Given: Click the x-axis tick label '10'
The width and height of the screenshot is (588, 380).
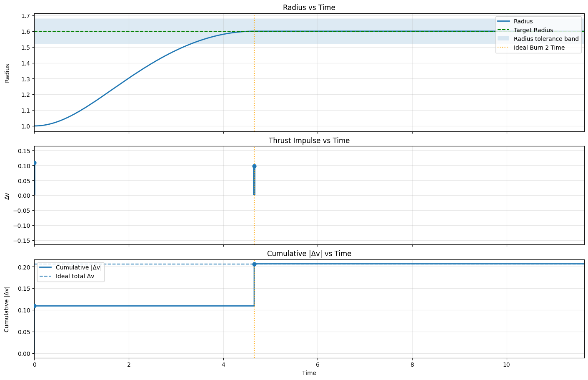Looking at the screenshot, I should coord(507,364).
